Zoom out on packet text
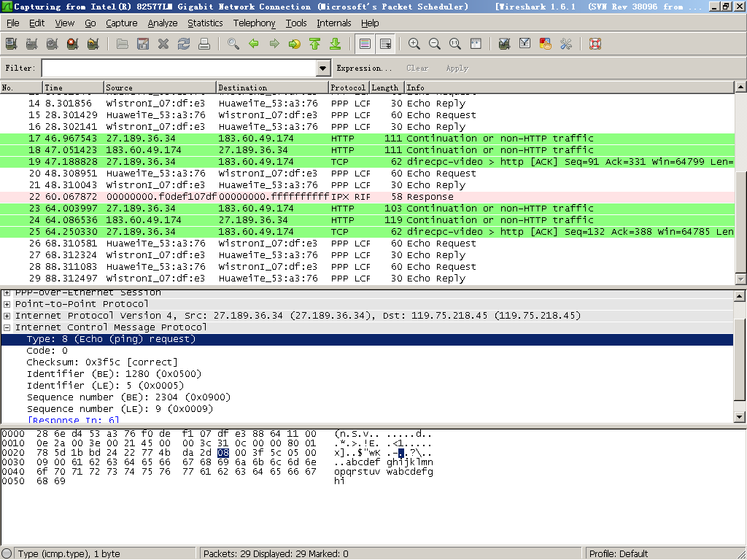Image resolution: width=747 pixels, height=560 pixels. coord(435,44)
